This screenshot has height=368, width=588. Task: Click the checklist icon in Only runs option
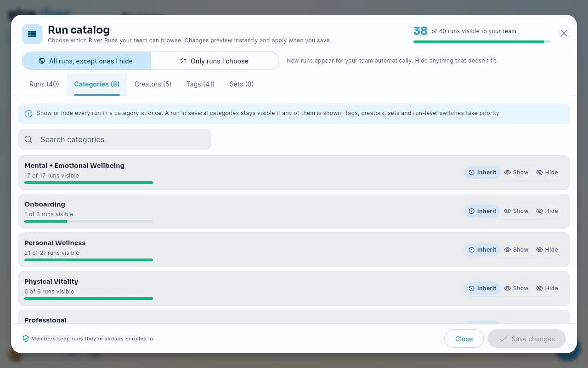tap(183, 61)
